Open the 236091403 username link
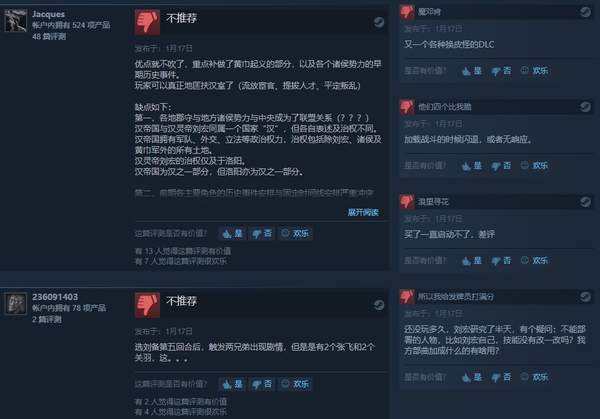Image resolution: width=600 pixels, height=419 pixels. click(x=55, y=297)
